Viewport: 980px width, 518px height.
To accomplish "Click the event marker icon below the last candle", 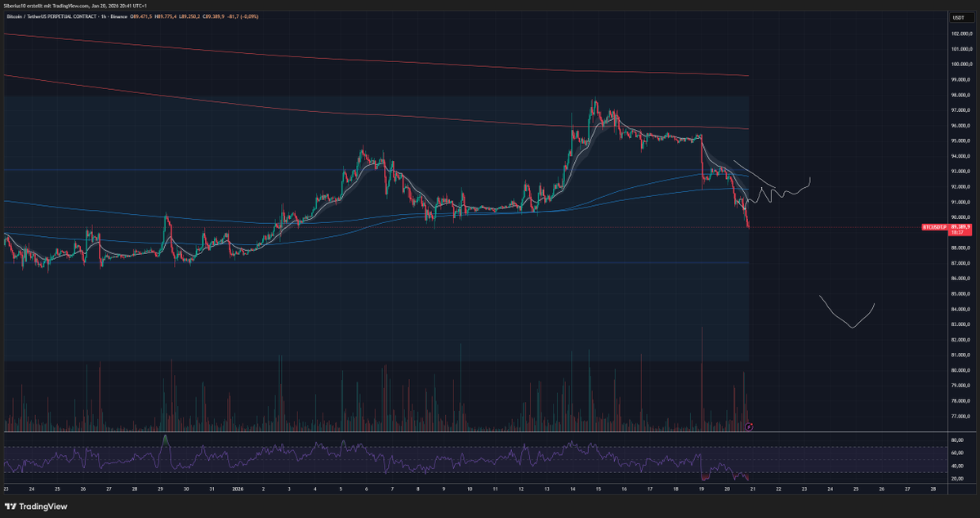I will (751, 426).
